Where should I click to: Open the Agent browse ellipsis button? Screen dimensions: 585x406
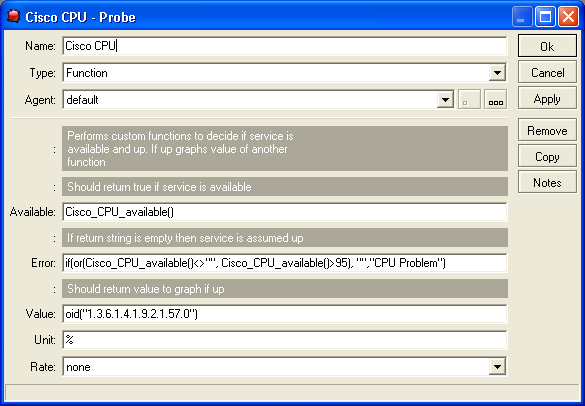pos(495,100)
